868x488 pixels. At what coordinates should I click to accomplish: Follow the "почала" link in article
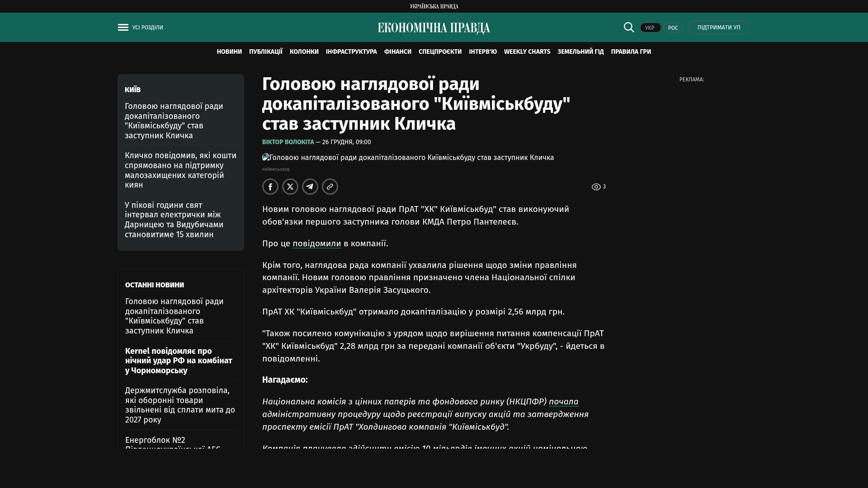click(x=563, y=402)
